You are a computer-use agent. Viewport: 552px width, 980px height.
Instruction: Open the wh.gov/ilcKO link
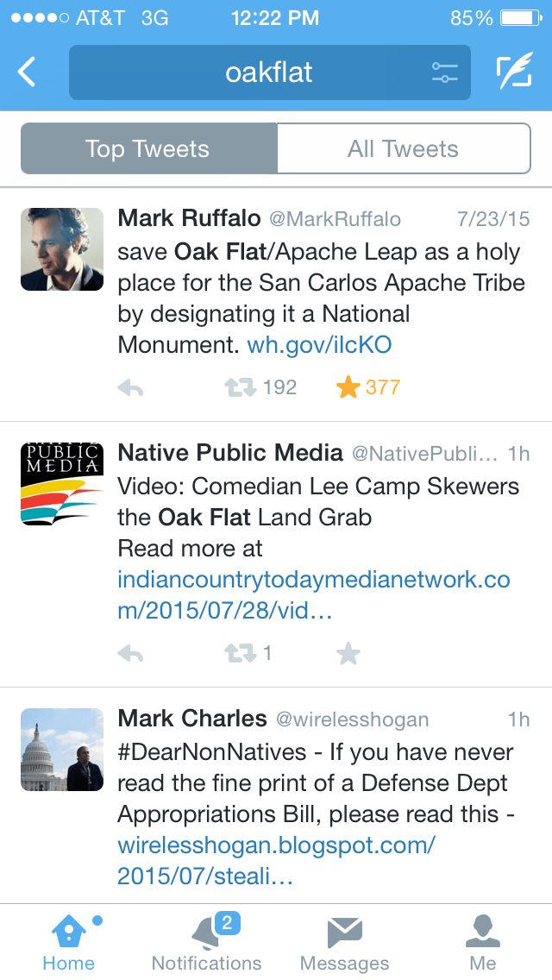tap(319, 346)
